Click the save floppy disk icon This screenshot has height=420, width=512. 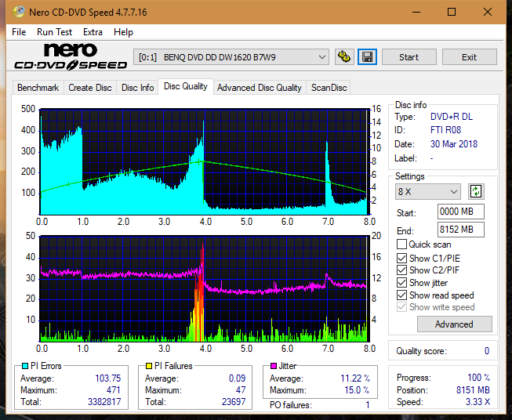[368, 57]
